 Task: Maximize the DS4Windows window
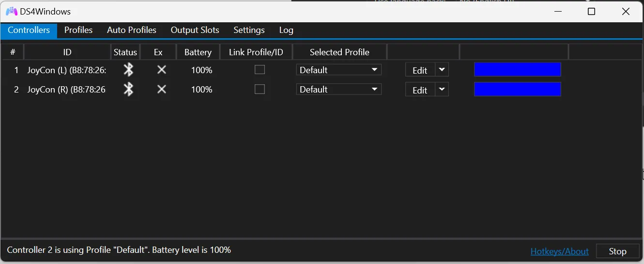click(x=591, y=12)
